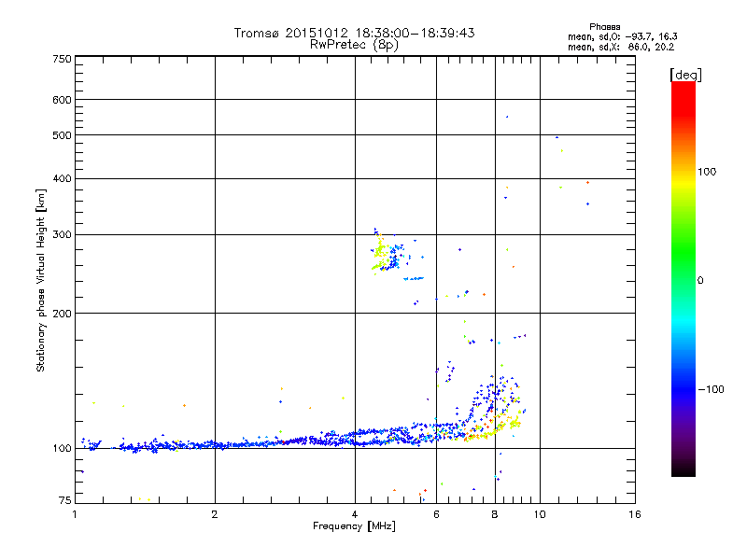Click the 'mean, sd,O: -93.7, 16.3' line
The height and width of the screenshot is (560, 747).
point(622,36)
